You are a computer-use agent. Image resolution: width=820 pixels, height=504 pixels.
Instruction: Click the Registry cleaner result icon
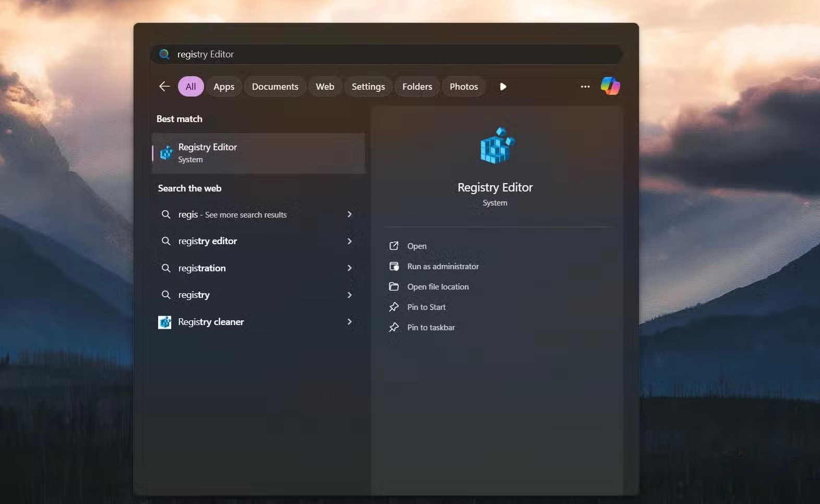[165, 322]
